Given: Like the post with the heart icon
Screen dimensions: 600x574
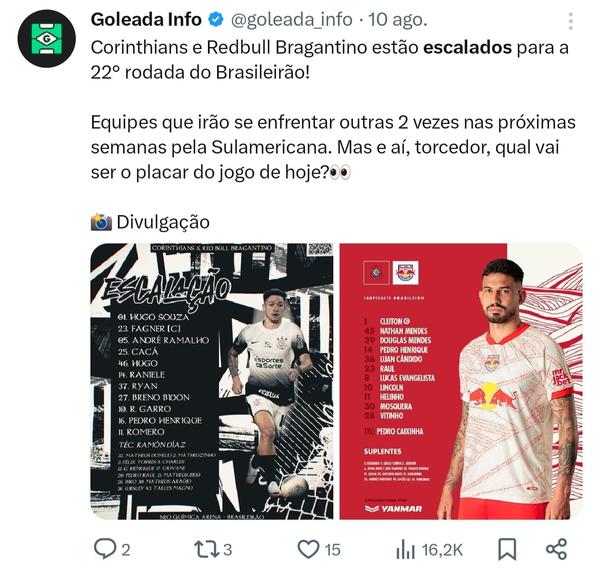Looking at the screenshot, I should pos(308,549).
